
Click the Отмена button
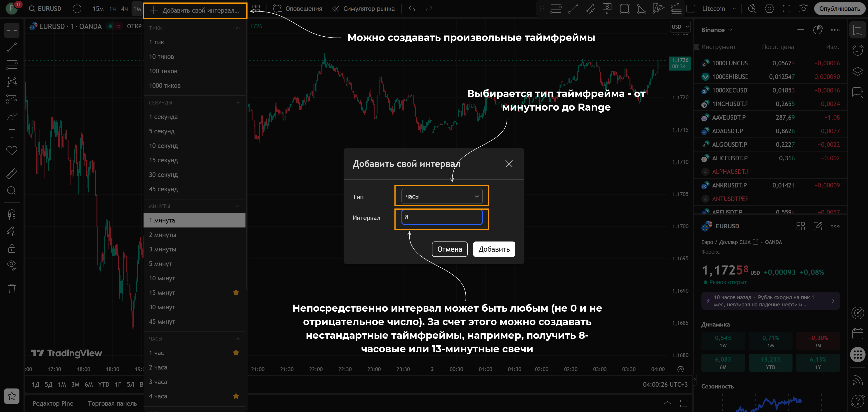point(450,249)
